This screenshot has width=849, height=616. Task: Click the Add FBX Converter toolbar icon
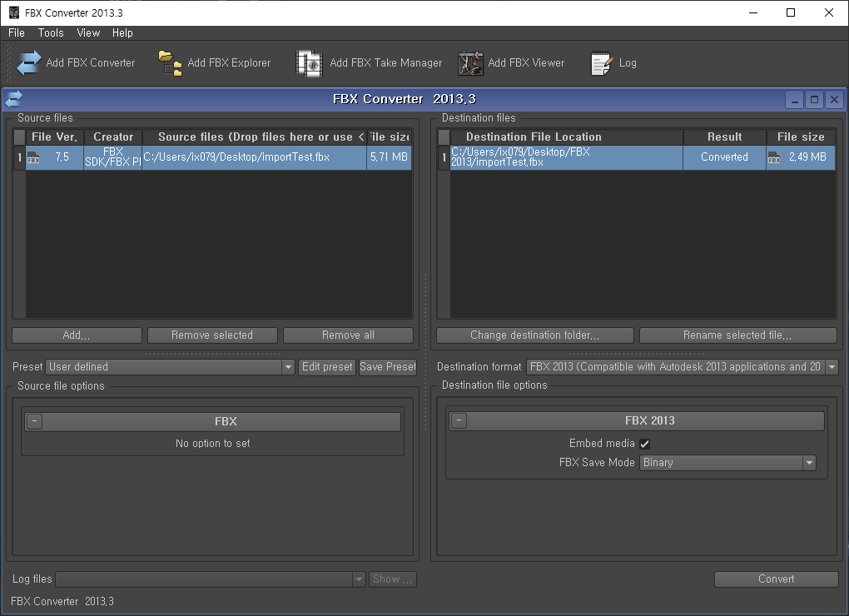[29, 63]
